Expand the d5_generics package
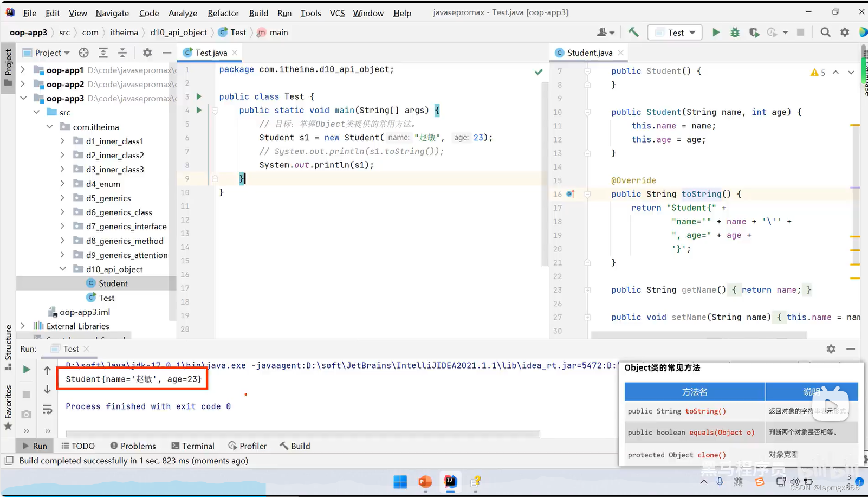 click(63, 198)
